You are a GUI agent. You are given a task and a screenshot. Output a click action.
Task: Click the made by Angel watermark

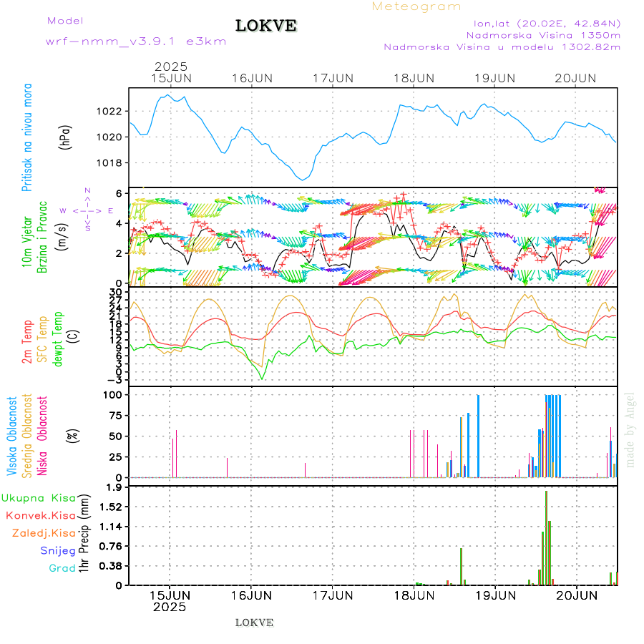630,429
